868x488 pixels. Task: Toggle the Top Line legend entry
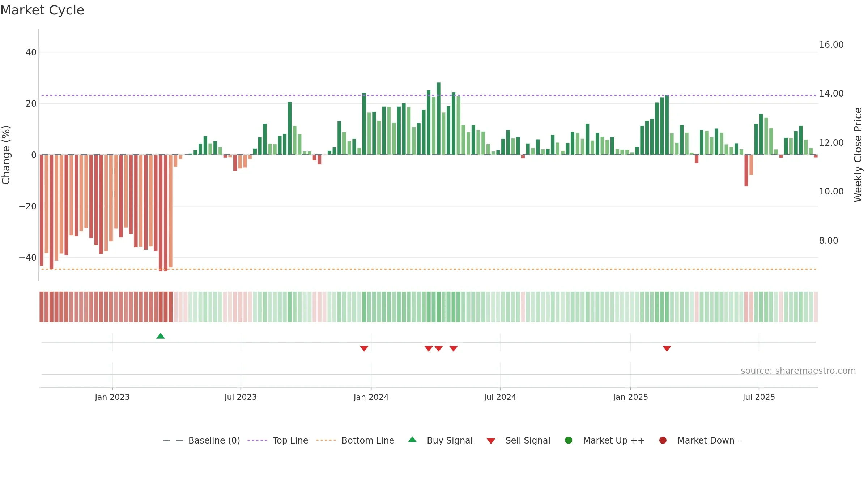pyautogui.click(x=278, y=440)
